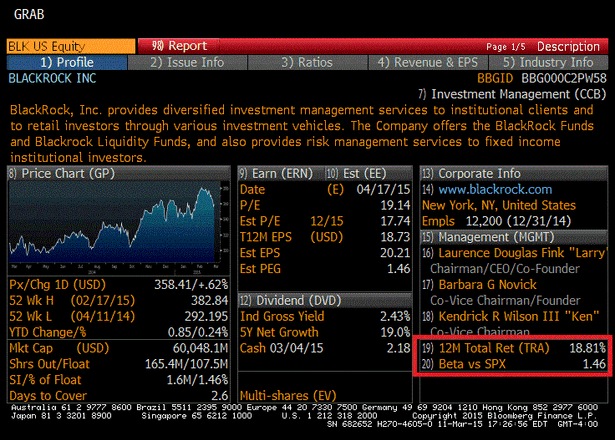Open the 5) Industry Info tab
The width and height of the screenshot is (615, 440).
point(548,62)
